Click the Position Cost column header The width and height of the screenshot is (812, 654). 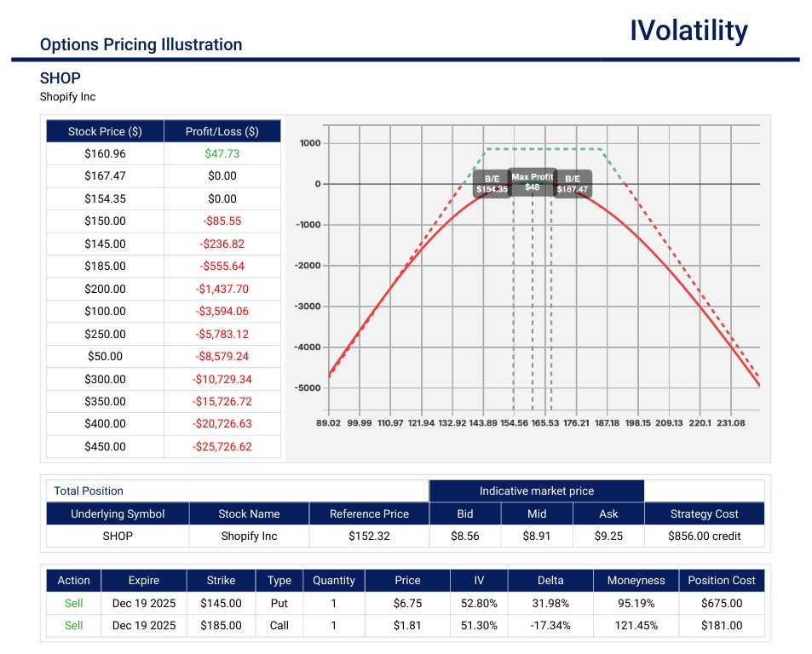[x=722, y=580]
